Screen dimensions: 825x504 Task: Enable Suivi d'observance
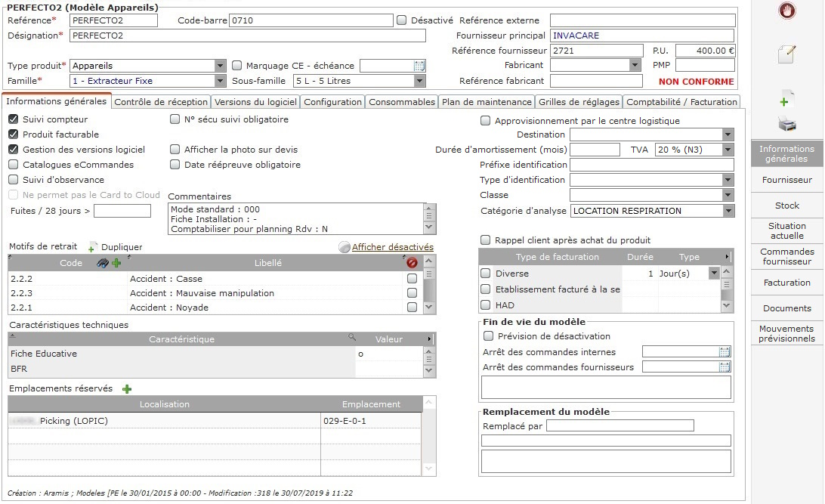click(x=13, y=179)
